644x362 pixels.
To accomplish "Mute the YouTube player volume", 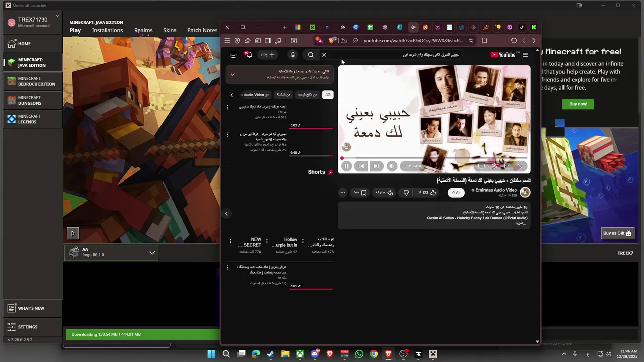I will tap(392, 166).
